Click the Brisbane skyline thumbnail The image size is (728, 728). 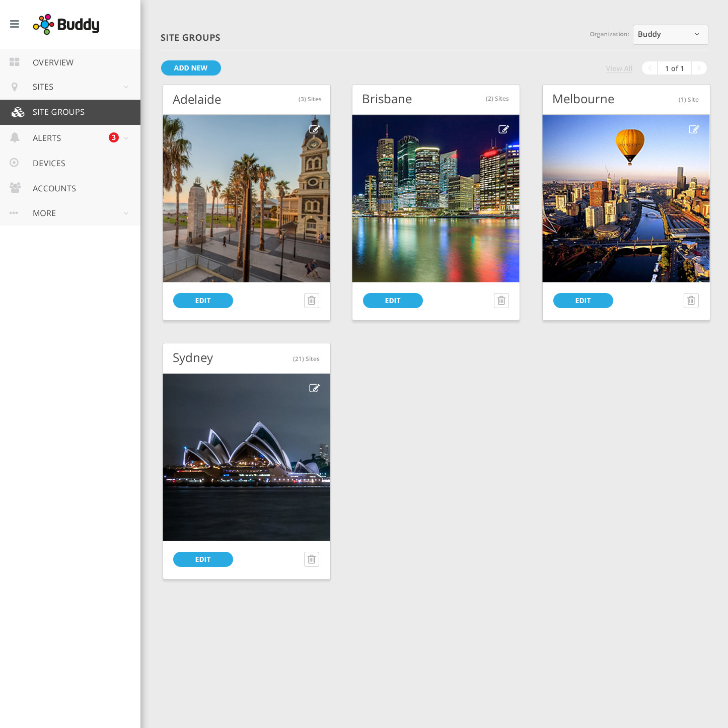pyautogui.click(x=435, y=198)
